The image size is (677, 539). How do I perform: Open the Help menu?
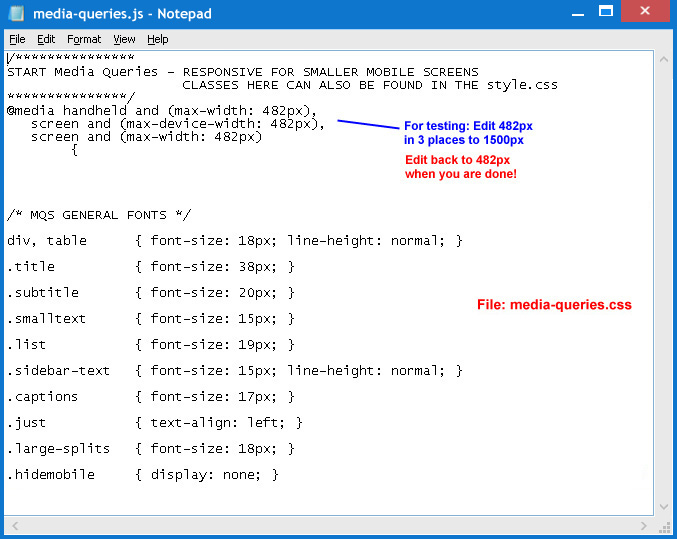pyautogui.click(x=158, y=39)
